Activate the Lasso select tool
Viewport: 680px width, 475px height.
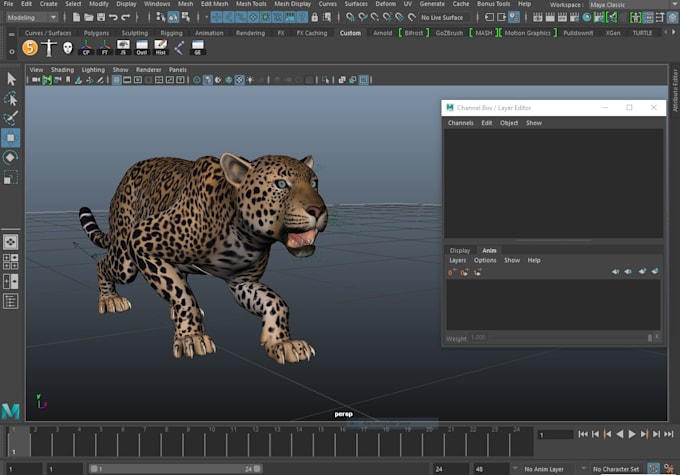pos(11,99)
